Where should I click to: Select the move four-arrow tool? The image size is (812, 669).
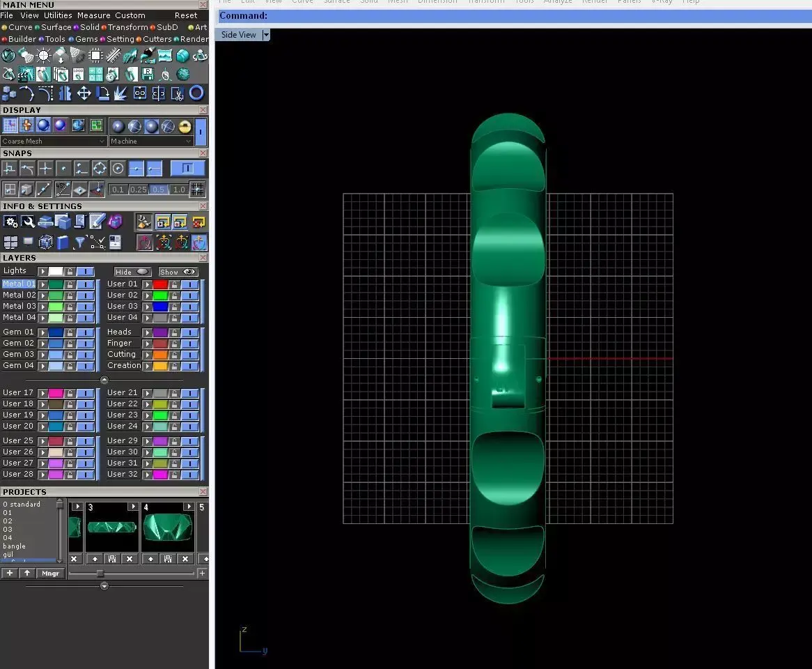(84, 93)
